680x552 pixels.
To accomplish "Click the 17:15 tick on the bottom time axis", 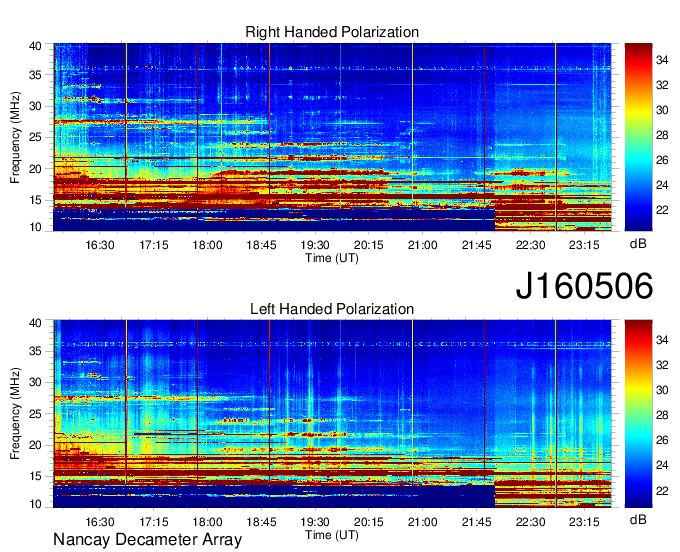I will click(154, 522).
